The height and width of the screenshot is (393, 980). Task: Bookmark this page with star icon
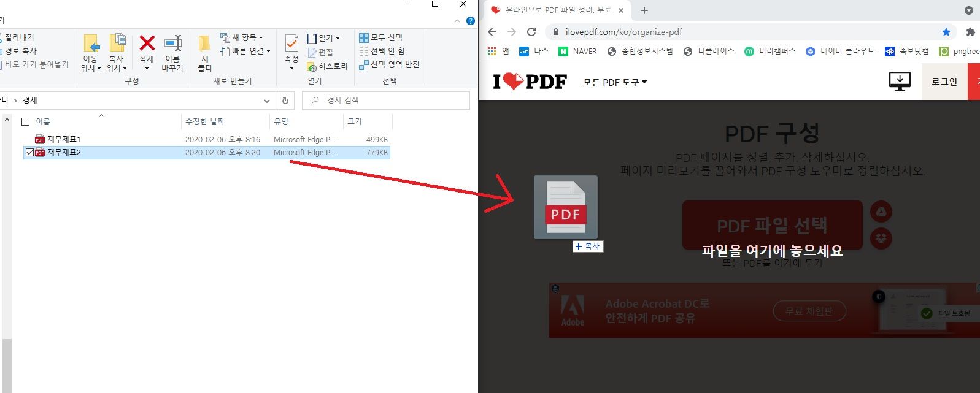point(946,32)
